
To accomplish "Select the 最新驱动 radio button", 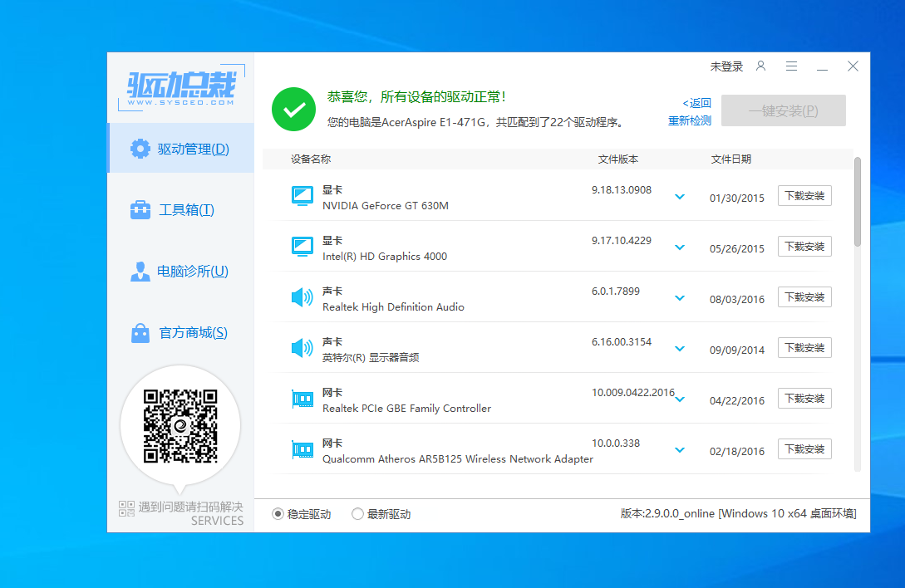I will [x=358, y=514].
